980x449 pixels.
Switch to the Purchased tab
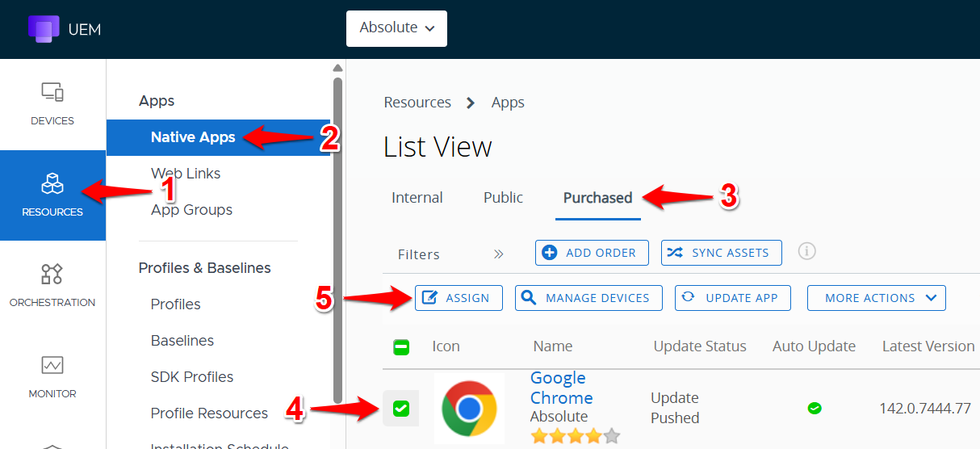(x=598, y=198)
